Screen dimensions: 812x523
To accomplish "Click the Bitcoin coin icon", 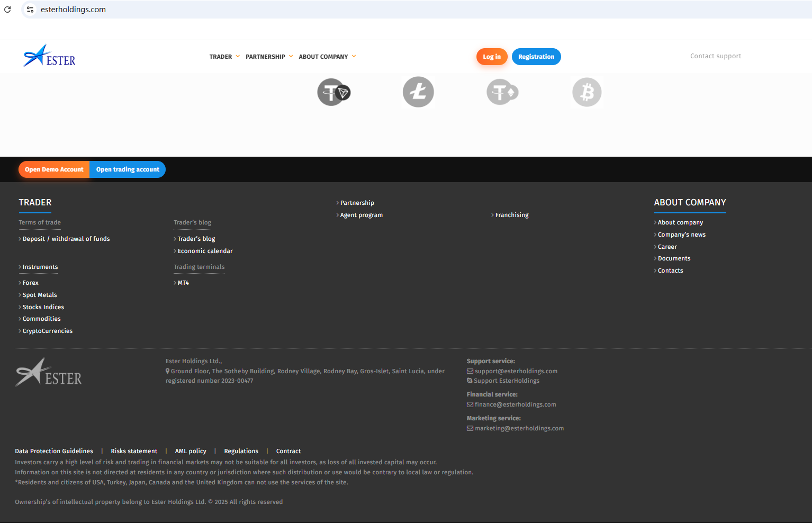I will point(587,93).
